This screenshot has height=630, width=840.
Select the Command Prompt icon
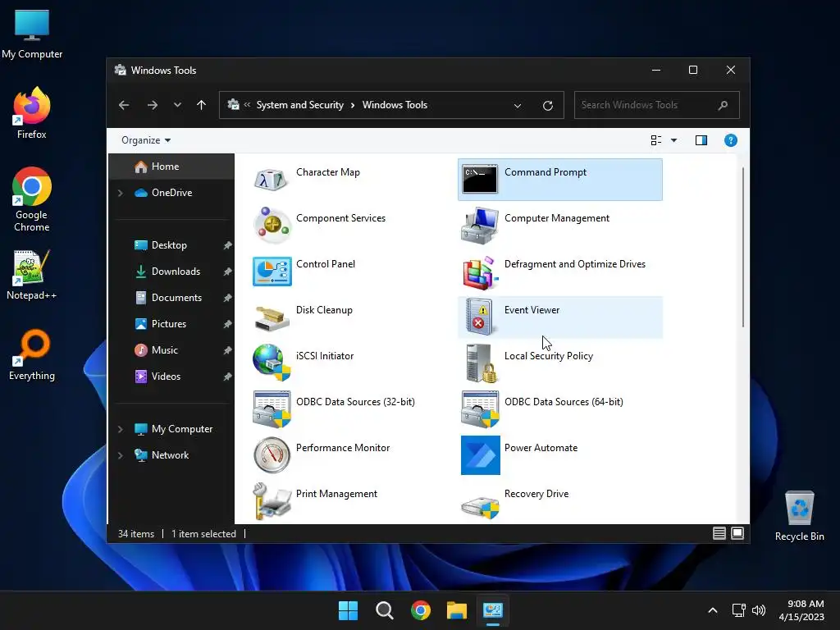479,179
